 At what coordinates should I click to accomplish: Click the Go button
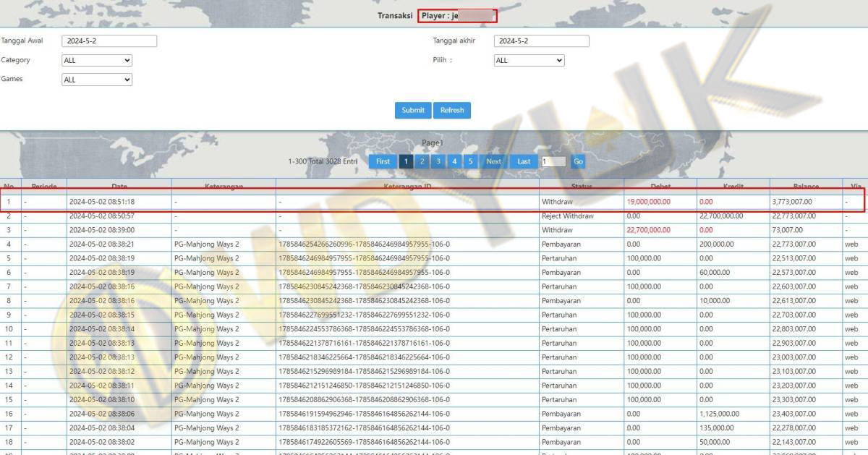[578, 161]
